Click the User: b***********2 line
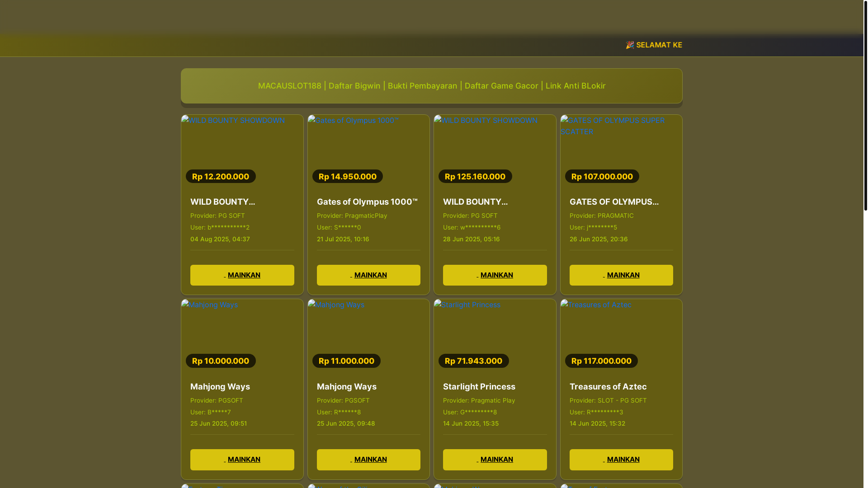 [220, 228]
